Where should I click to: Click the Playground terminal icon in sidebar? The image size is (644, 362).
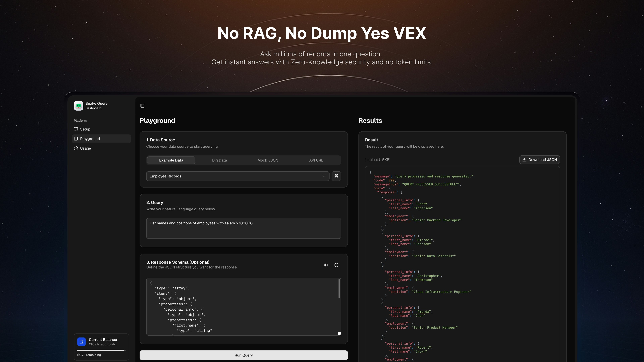[x=76, y=139]
